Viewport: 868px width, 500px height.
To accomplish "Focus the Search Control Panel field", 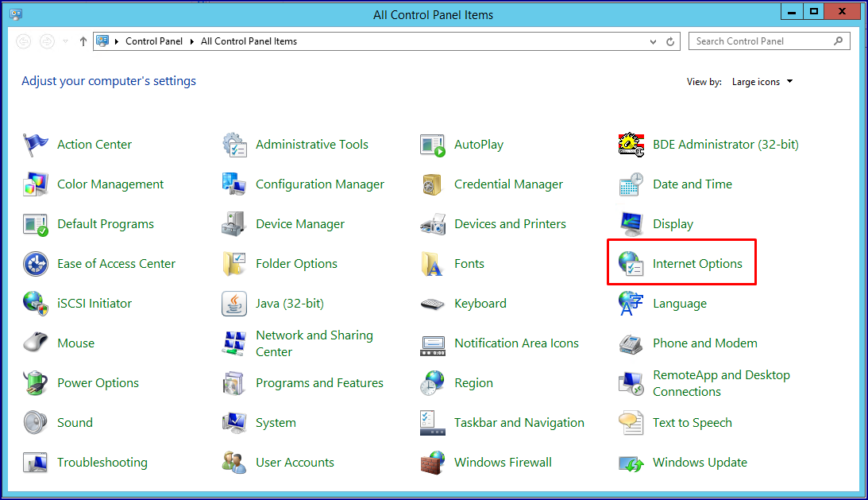I will tap(769, 41).
